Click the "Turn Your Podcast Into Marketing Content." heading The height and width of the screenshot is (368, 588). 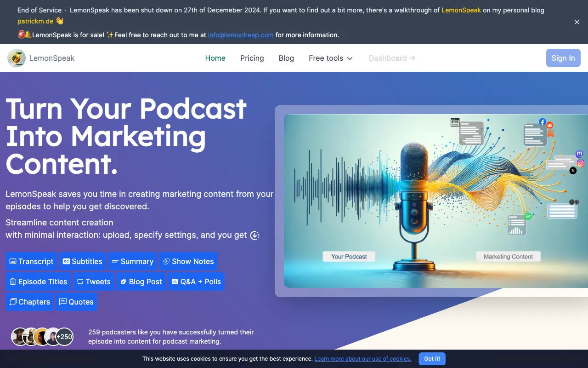click(x=126, y=136)
